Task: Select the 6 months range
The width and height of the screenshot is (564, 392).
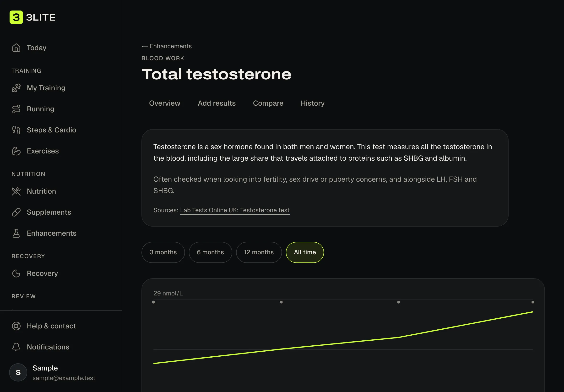Action: 210,252
